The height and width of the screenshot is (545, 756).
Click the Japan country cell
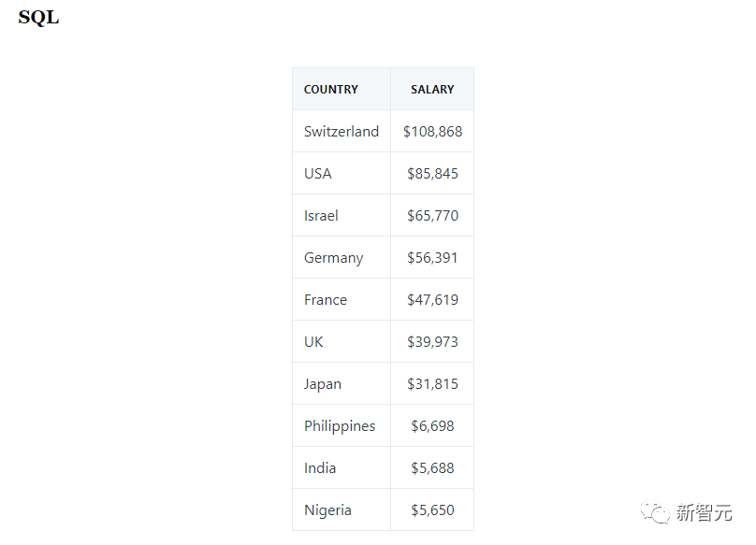coord(323,384)
